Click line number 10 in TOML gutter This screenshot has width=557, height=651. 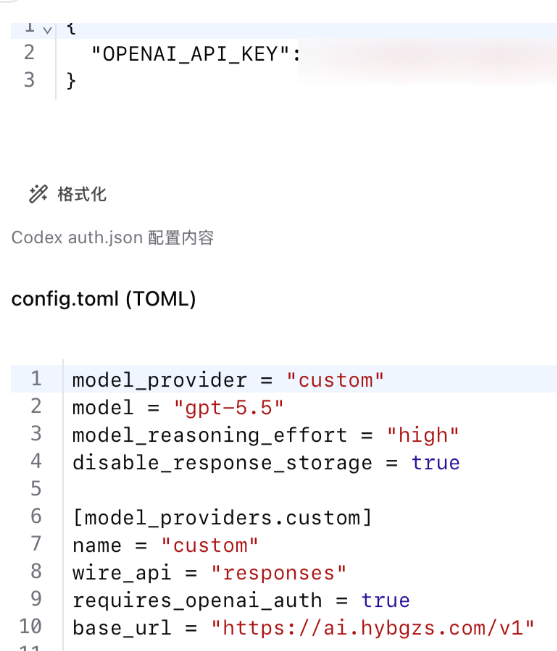click(30, 627)
